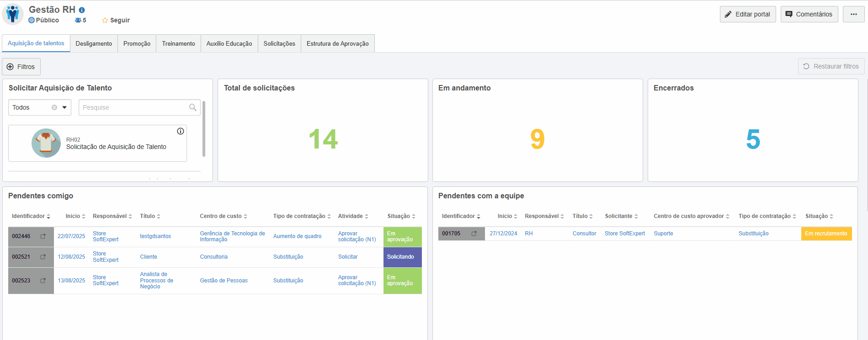Screen dimensions: 868x340
Task: Click the info icon on RH02 card
Action: (x=181, y=131)
